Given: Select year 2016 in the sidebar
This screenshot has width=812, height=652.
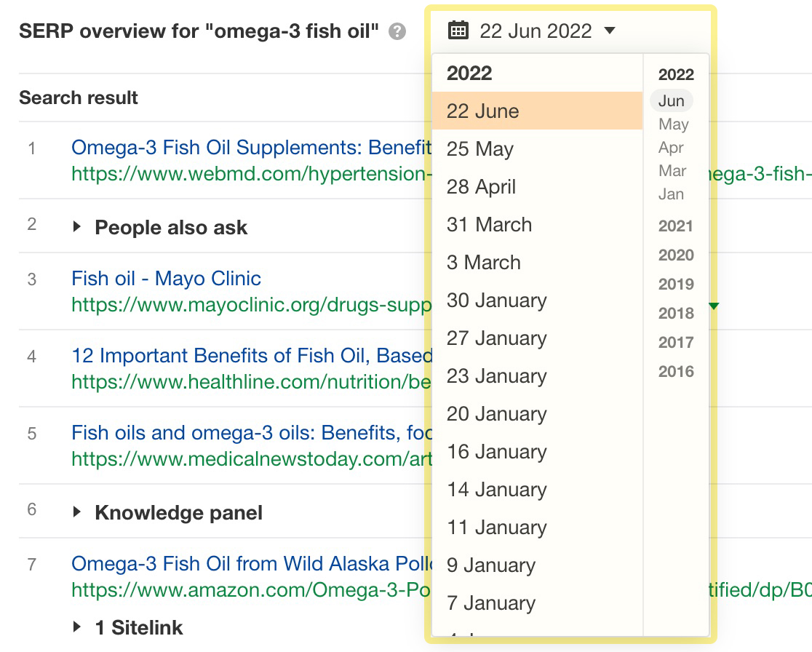Looking at the screenshot, I should (x=674, y=371).
